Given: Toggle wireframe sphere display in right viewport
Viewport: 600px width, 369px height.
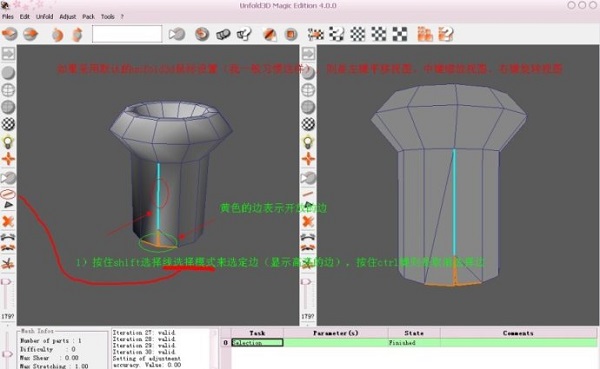Looking at the screenshot, I should coord(308,90).
